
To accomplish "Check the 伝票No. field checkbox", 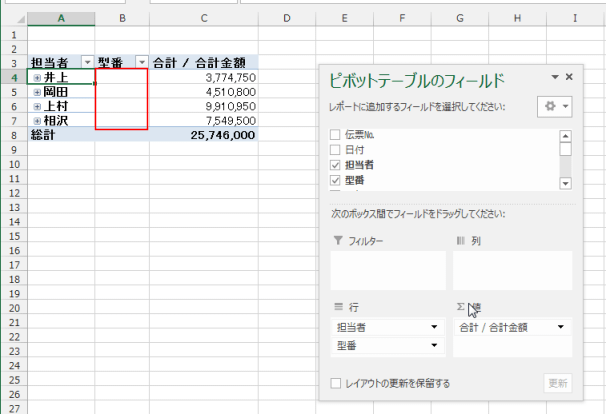I will point(336,134).
